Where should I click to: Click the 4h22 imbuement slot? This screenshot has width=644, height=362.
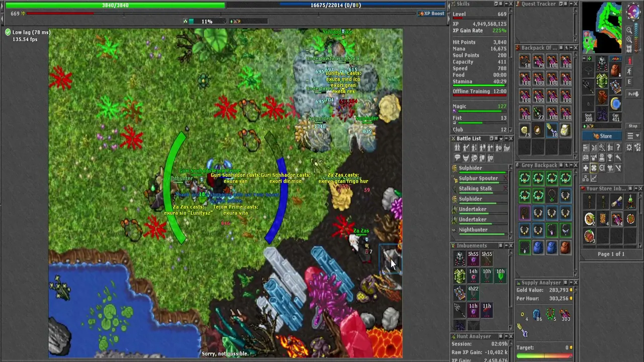[x=473, y=292]
